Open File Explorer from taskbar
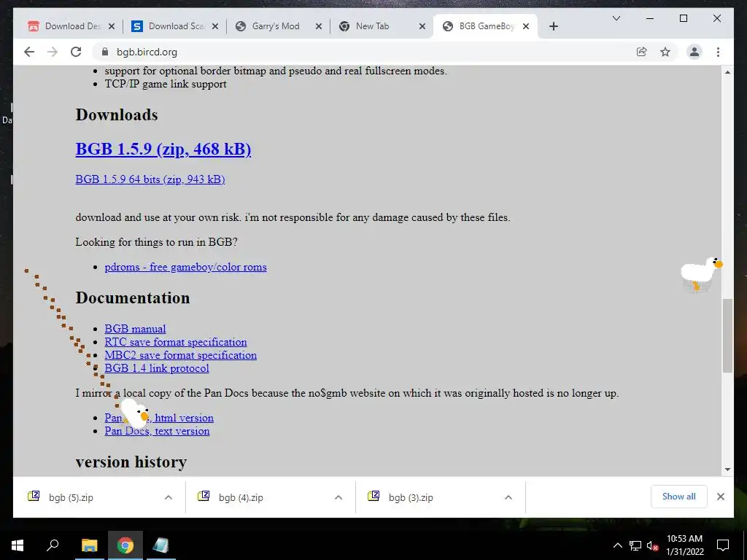The image size is (747, 560). [89, 545]
